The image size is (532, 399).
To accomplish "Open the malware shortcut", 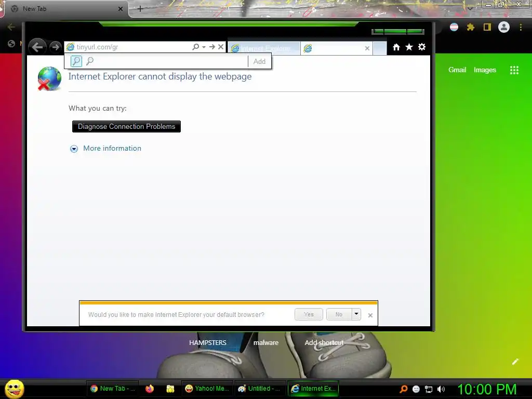I will click(266, 343).
